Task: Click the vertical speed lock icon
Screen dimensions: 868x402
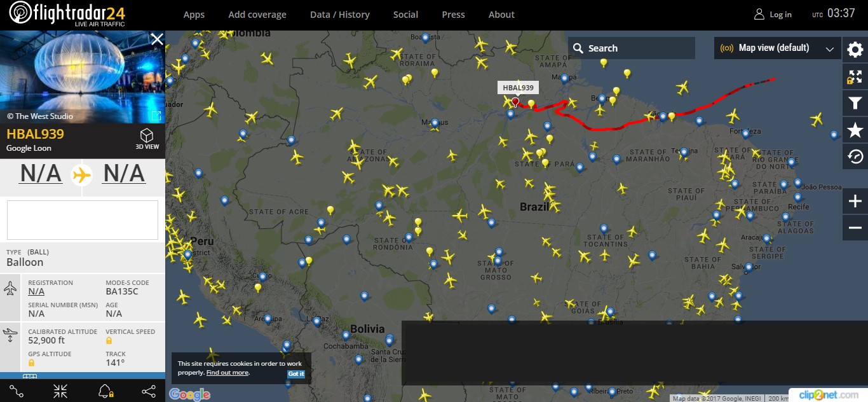Action: (109, 341)
